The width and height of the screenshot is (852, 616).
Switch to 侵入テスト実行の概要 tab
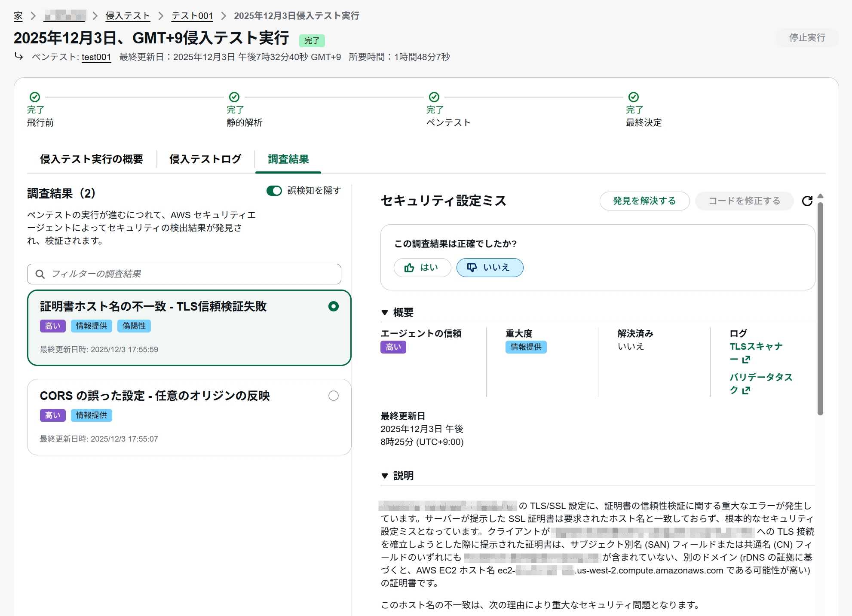point(91,159)
